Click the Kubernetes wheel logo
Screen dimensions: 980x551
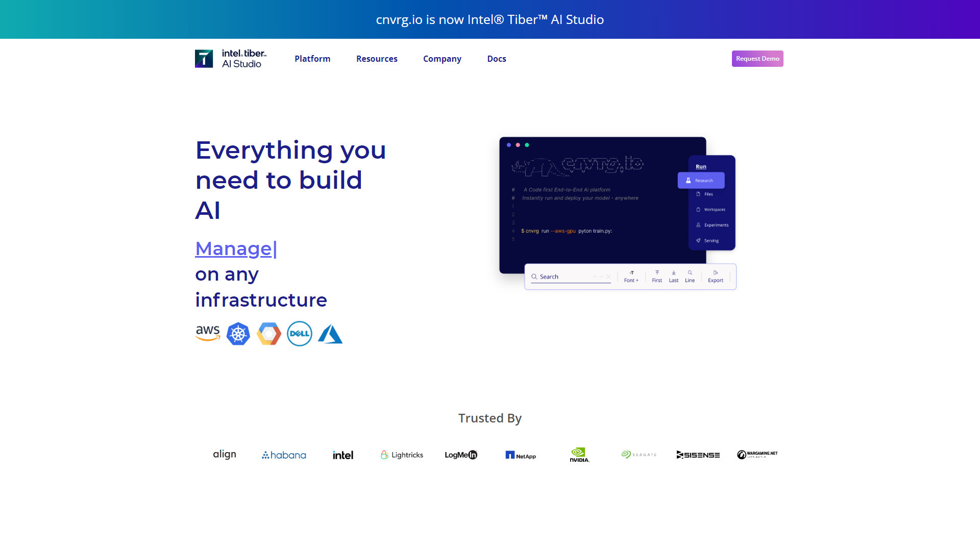click(238, 334)
